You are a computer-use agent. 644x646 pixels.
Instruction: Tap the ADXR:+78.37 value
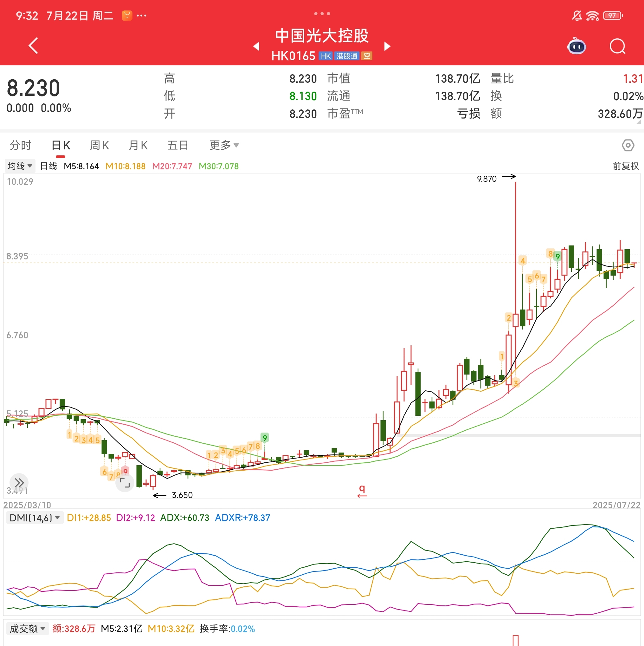coord(242,518)
